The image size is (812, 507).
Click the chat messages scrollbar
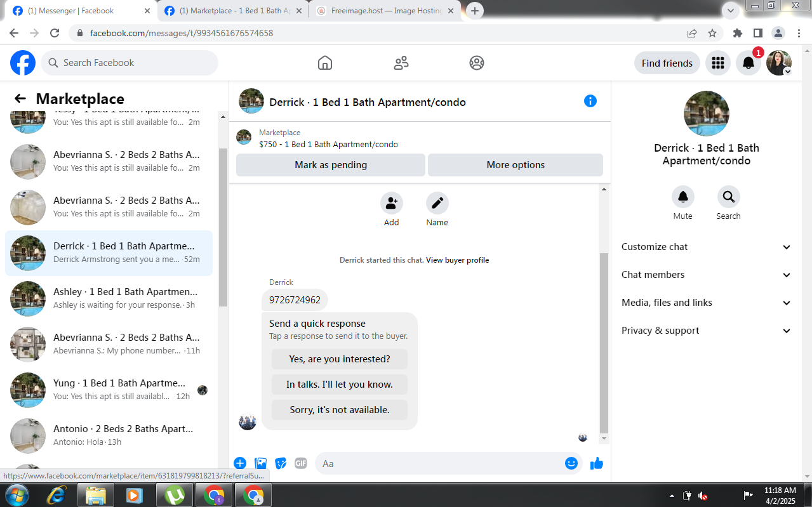(604, 343)
